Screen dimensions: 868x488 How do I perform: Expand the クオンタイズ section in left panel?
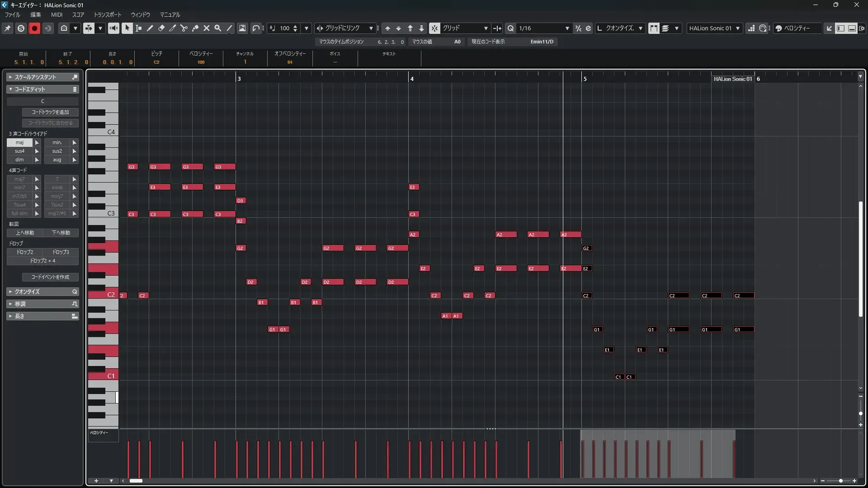(x=42, y=291)
